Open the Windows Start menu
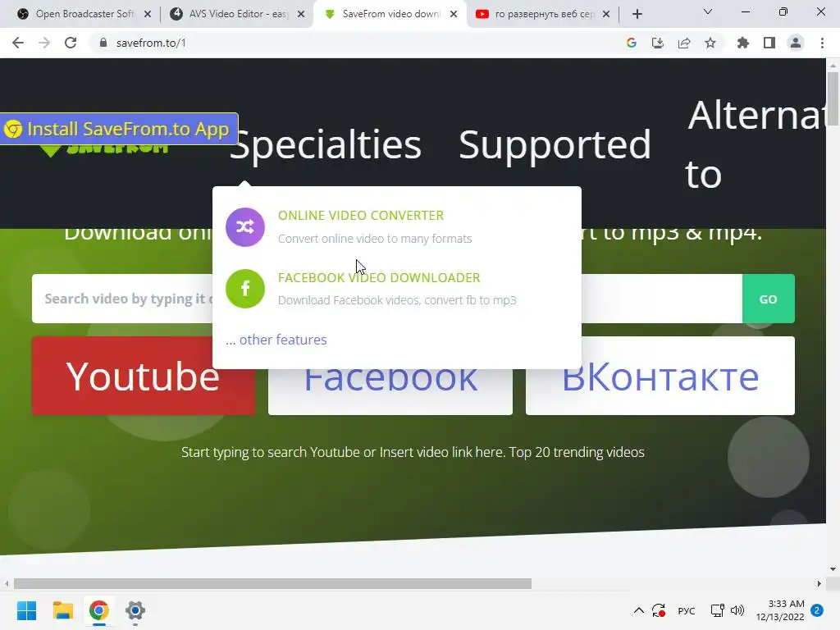The height and width of the screenshot is (630, 840). (x=26, y=610)
